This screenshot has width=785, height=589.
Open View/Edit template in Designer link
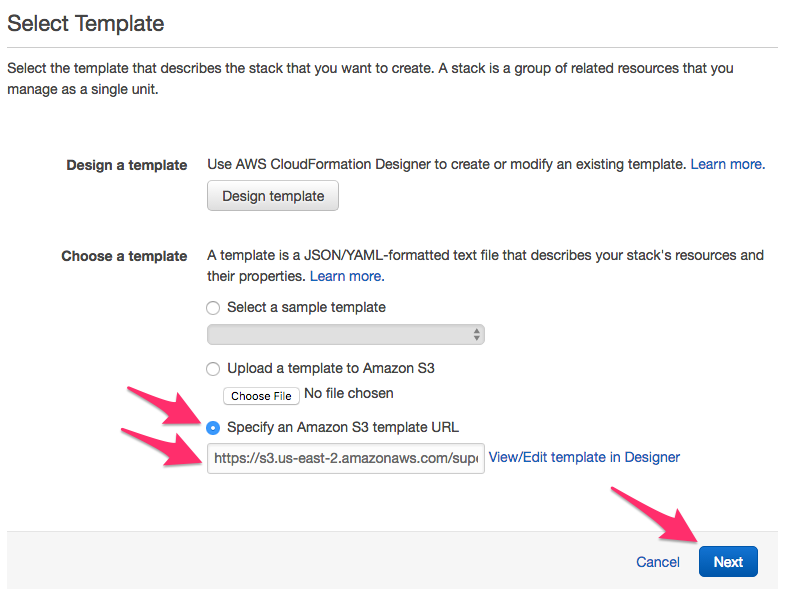click(584, 457)
